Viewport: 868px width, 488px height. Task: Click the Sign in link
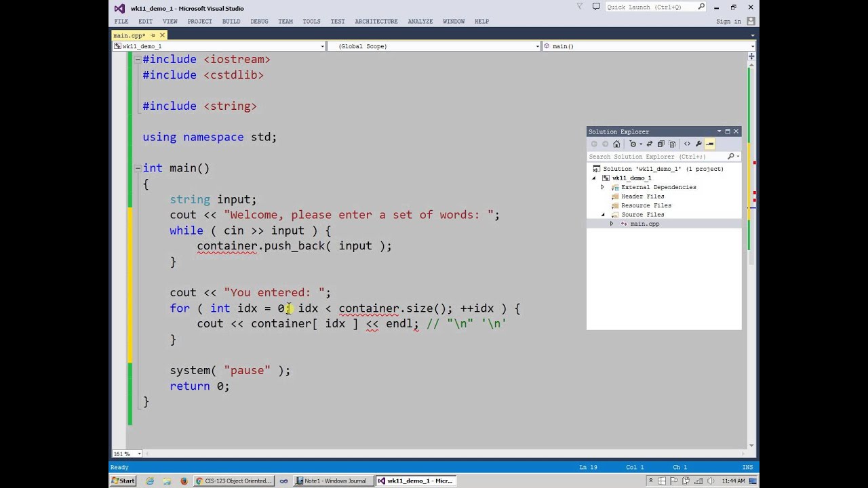728,22
